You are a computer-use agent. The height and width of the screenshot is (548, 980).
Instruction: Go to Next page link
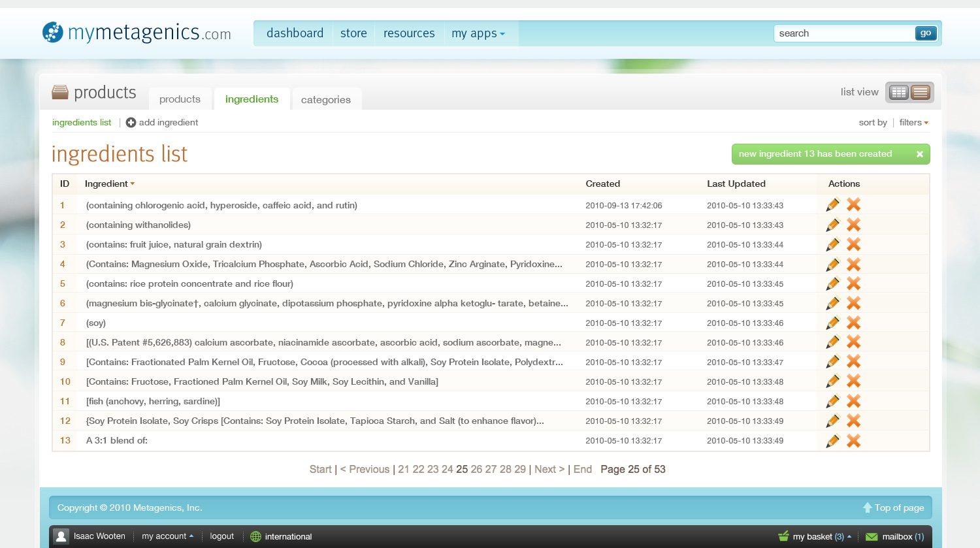(x=549, y=469)
